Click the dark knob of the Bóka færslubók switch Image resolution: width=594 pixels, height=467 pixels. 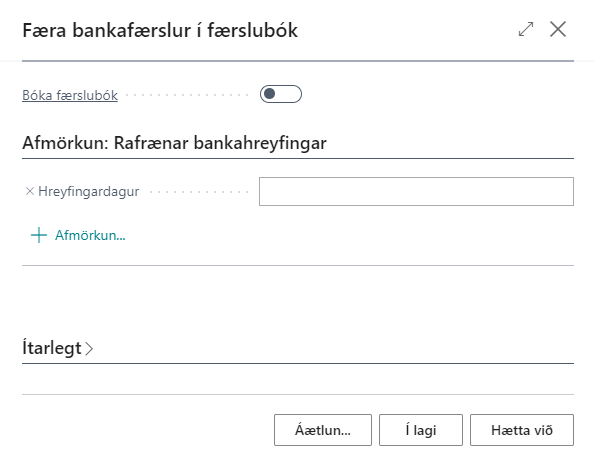coord(269,94)
